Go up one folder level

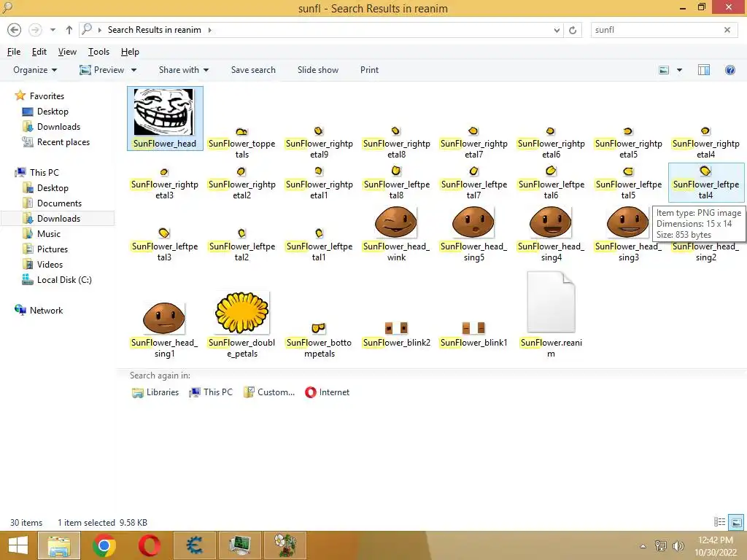point(69,30)
